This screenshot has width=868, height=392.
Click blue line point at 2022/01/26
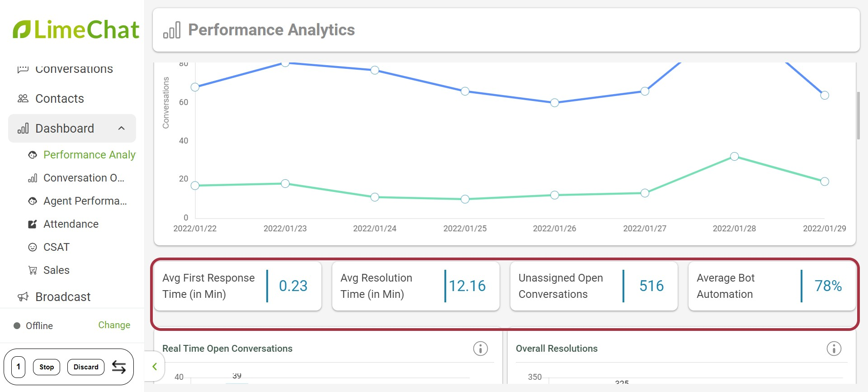(555, 103)
